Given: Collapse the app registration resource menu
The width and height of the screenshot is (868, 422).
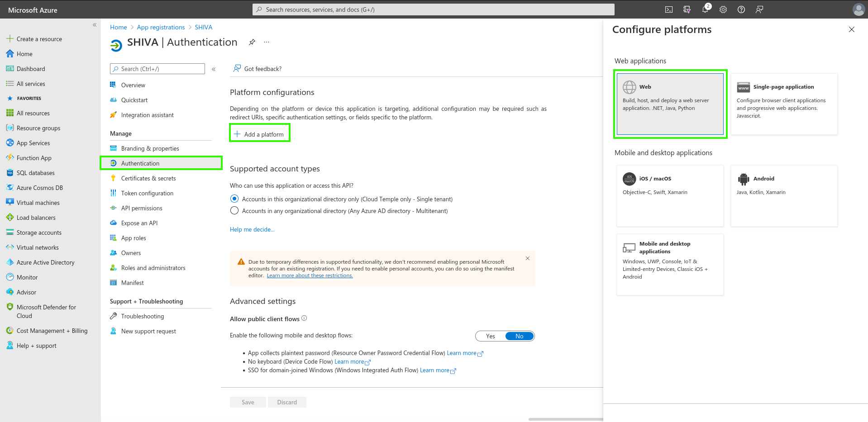Looking at the screenshot, I should click(214, 69).
